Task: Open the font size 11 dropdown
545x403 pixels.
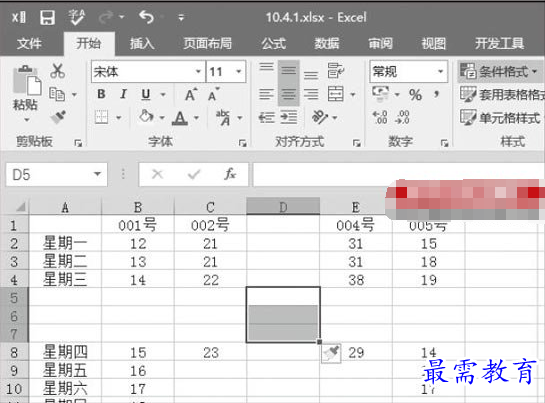Action: coord(239,72)
